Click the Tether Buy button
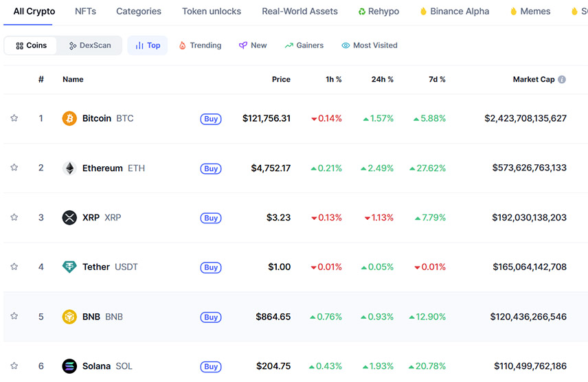The height and width of the screenshot is (382, 588). coord(211,267)
